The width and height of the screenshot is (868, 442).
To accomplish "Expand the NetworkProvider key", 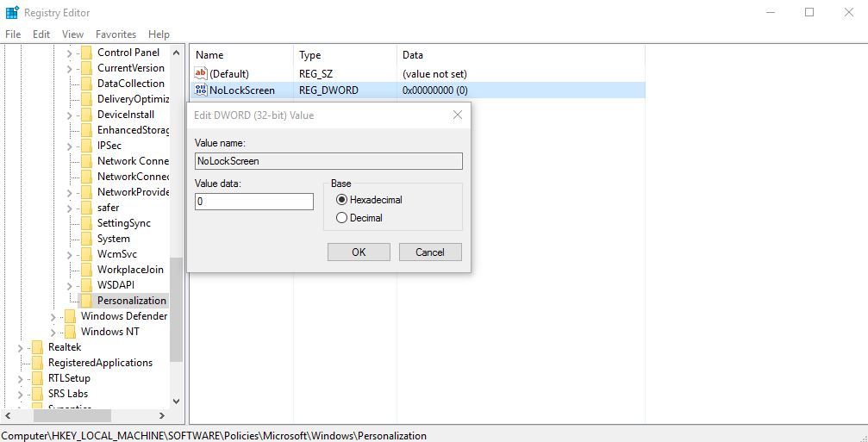I will coord(69,192).
